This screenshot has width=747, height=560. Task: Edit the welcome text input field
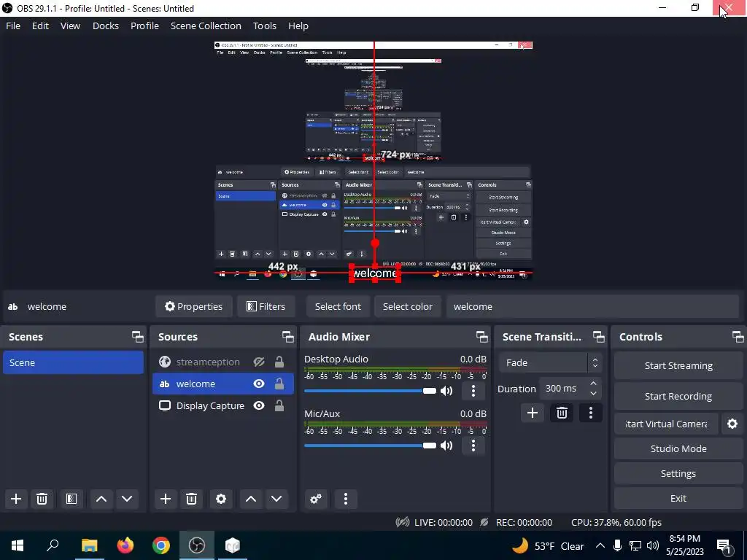[592, 307]
